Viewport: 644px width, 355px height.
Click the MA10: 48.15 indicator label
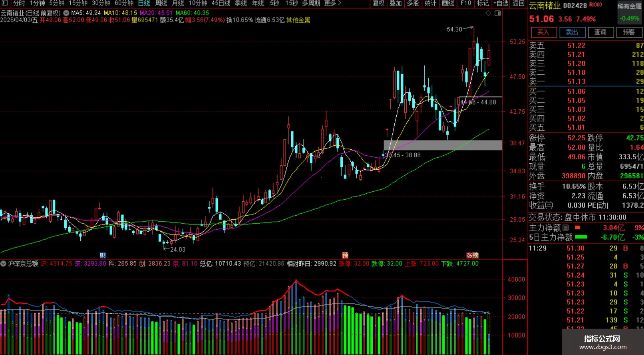pos(120,13)
